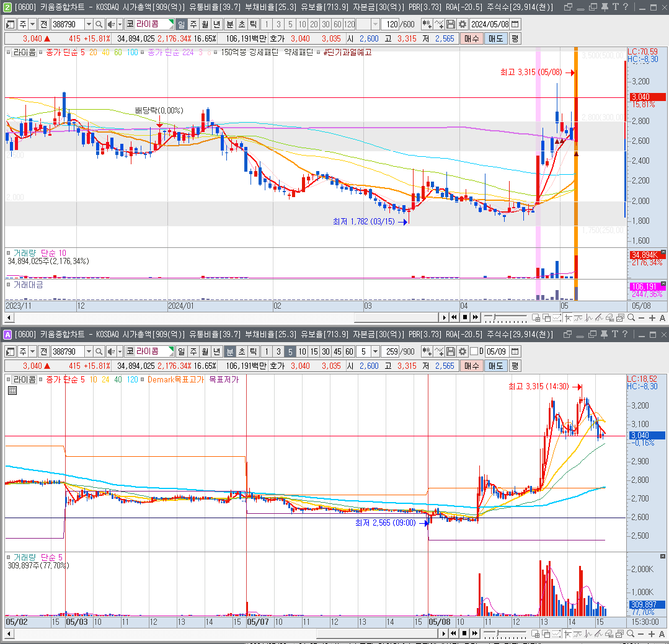Expand the speaker dropdown in bottom chart

(x=120, y=351)
